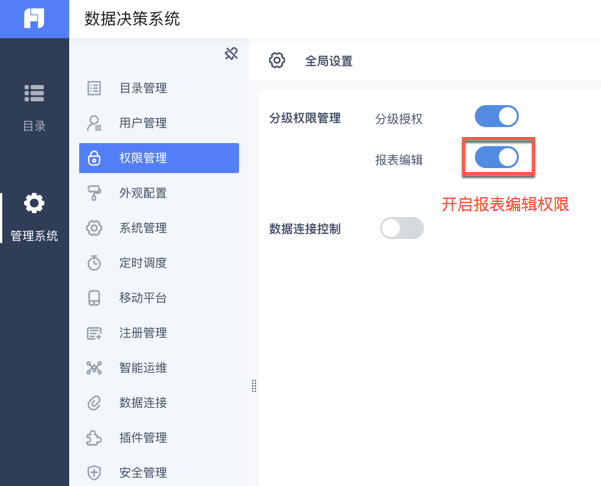601x486 pixels.
Task: Open the 目录 section in left navigation
Action: tap(34, 106)
